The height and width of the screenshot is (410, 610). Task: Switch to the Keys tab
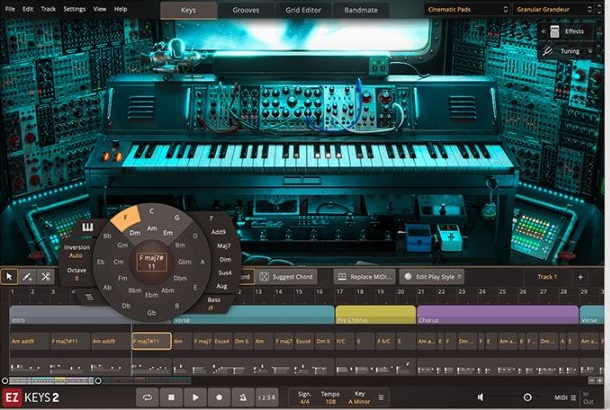tap(188, 10)
